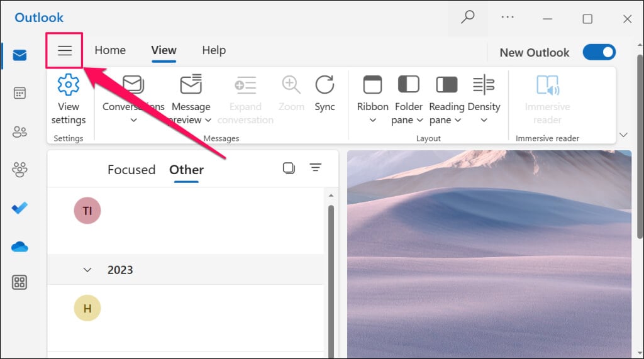Click the 2023 group header label

120,270
